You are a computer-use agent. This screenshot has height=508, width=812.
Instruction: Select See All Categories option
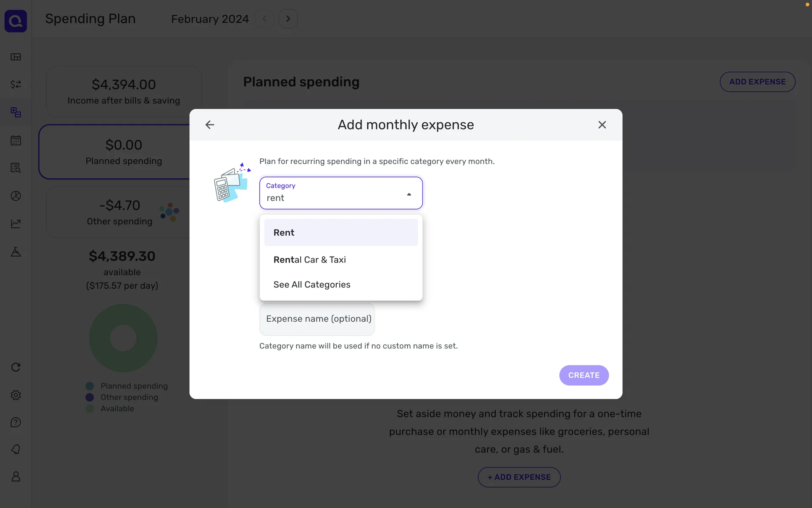coord(312,285)
